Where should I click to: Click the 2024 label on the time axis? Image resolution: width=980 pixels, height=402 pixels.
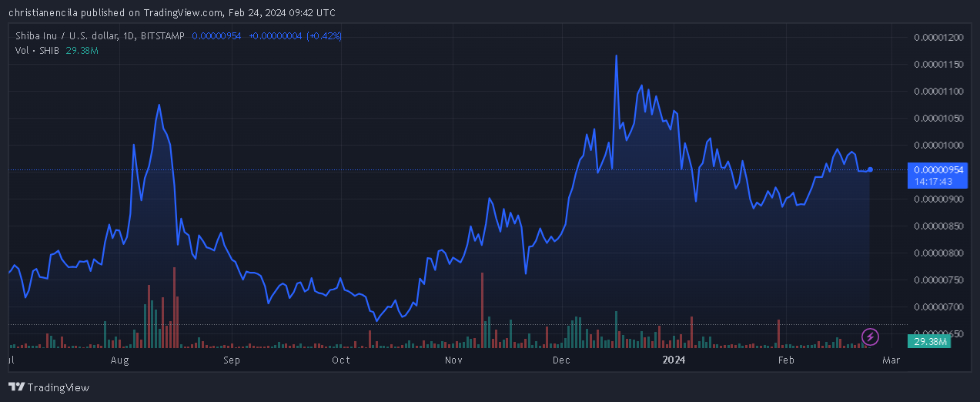pyautogui.click(x=674, y=360)
